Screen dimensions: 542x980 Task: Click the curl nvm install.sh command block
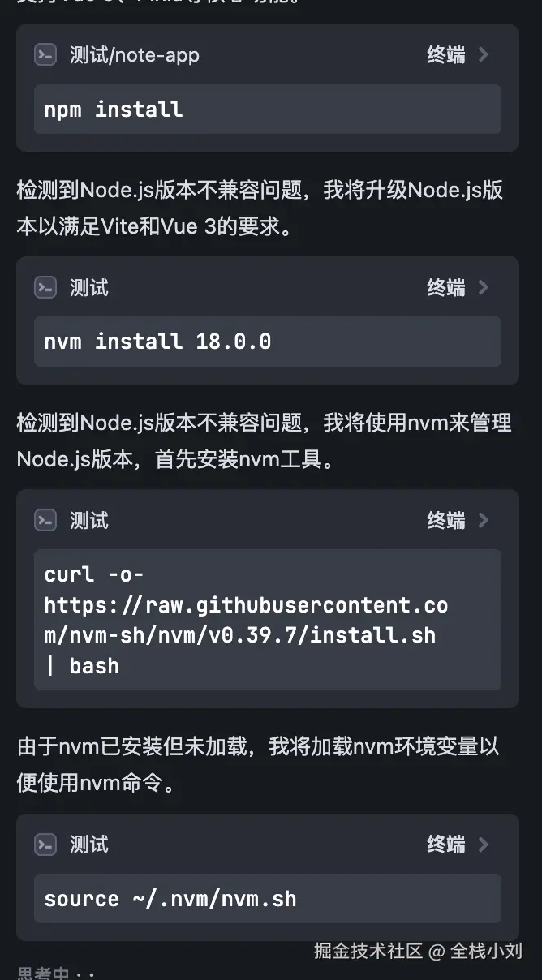pos(268,620)
